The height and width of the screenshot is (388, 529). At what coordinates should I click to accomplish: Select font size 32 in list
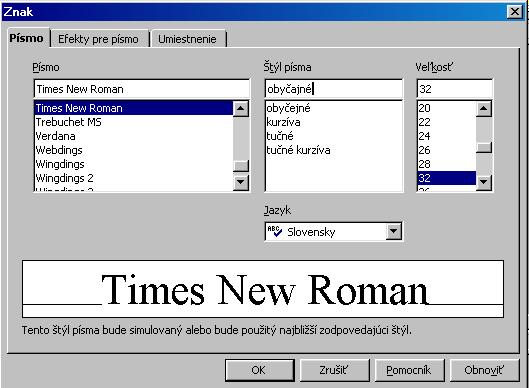coord(447,178)
